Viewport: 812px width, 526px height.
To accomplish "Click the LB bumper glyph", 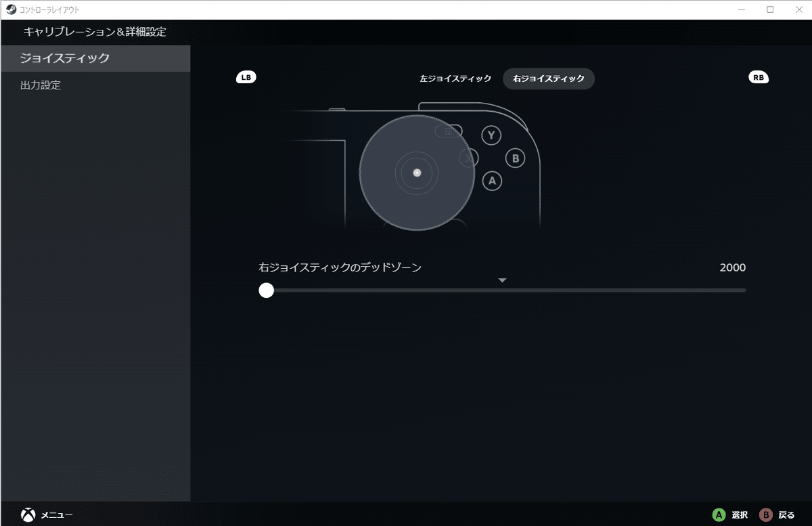I will (246, 77).
